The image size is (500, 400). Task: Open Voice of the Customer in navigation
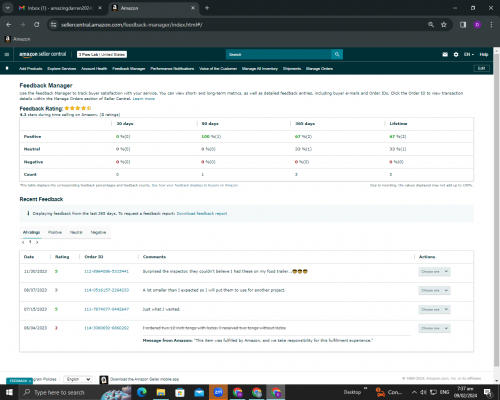pos(218,69)
